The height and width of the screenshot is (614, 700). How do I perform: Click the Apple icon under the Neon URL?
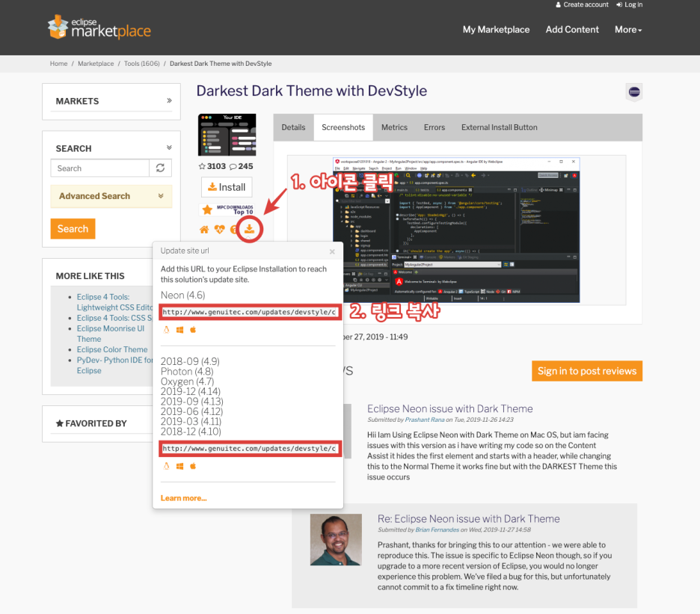pos(193,329)
